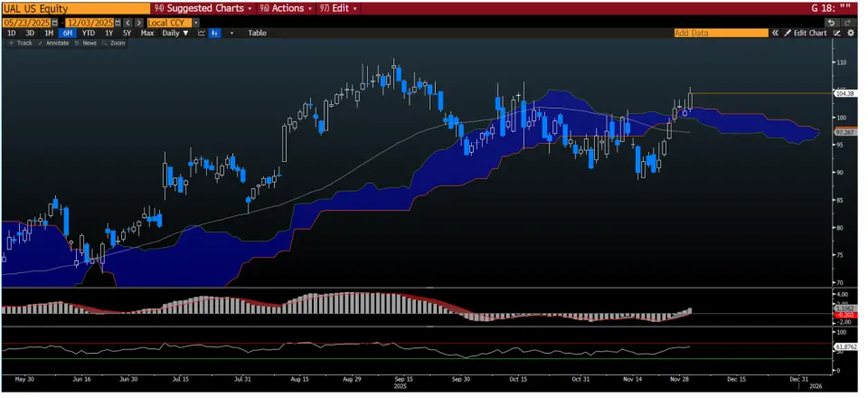The width and height of the screenshot is (868, 398).
Task: Click the Add Data input field
Action: pos(720,33)
